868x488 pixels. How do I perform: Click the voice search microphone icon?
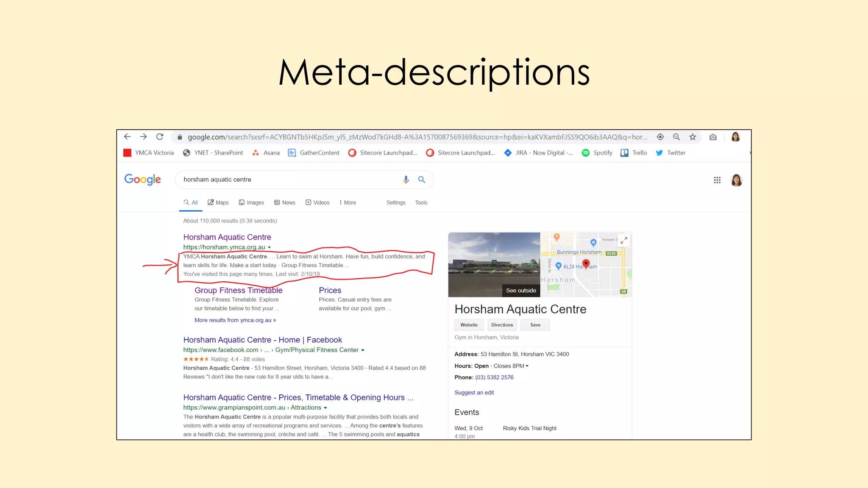(x=406, y=180)
